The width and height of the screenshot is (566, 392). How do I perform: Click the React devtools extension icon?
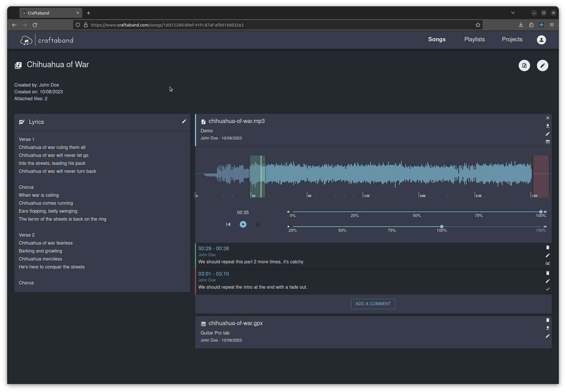[541, 25]
